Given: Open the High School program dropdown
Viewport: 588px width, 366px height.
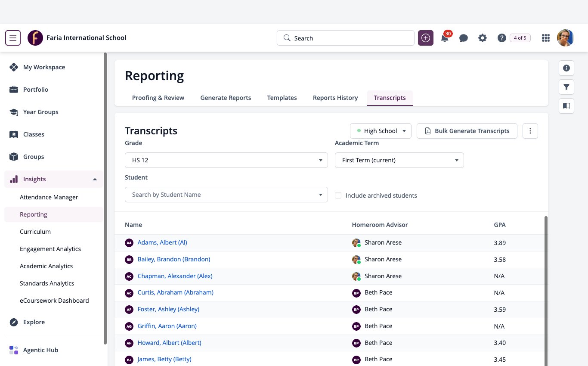Looking at the screenshot, I should (x=381, y=131).
